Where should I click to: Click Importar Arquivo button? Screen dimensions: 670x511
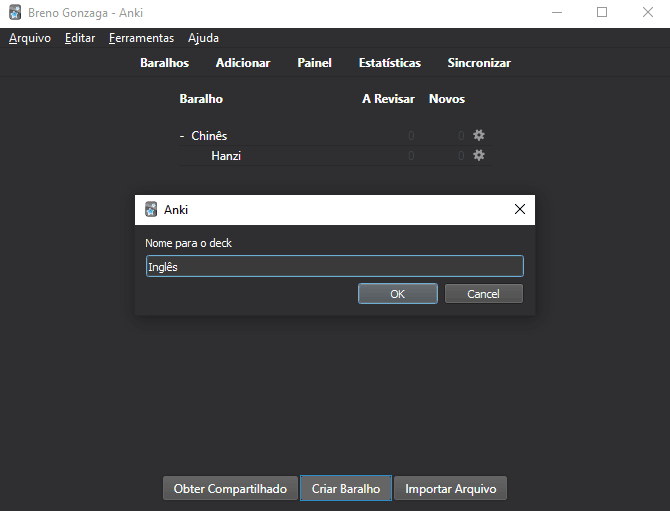450,488
